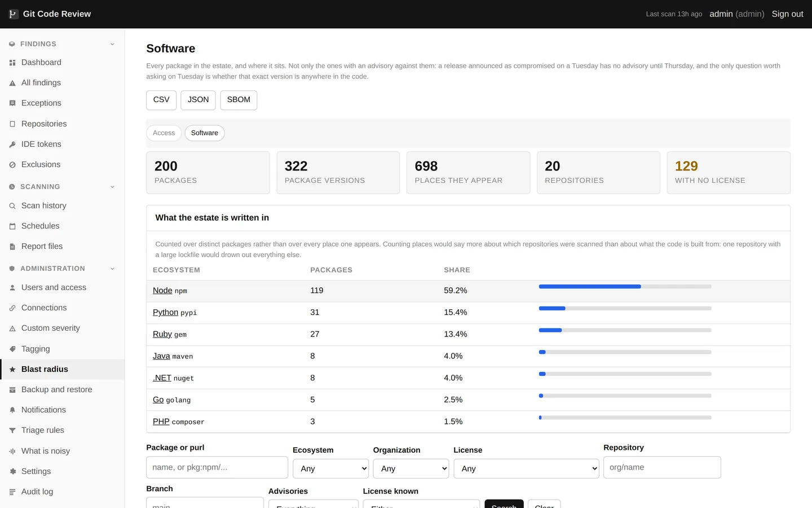
Task: Export the list as CSV
Action: pyautogui.click(x=161, y=100)
